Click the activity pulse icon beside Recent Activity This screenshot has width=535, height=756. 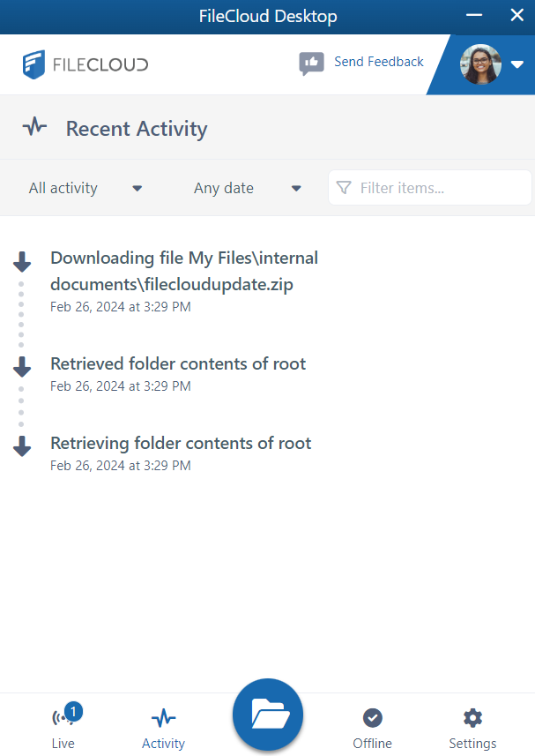(x=34, y=126)
